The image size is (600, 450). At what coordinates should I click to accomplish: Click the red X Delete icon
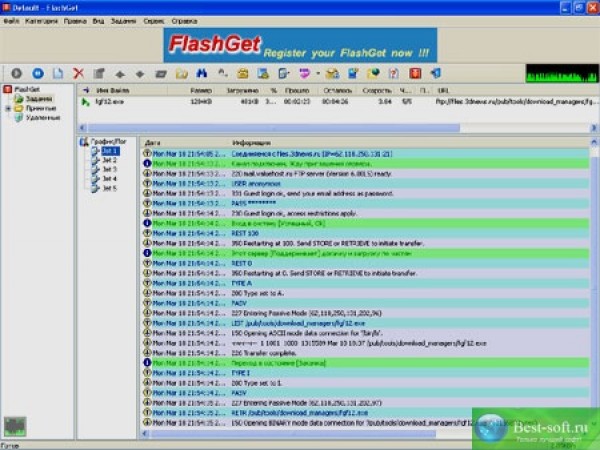(x=78, y=73)
